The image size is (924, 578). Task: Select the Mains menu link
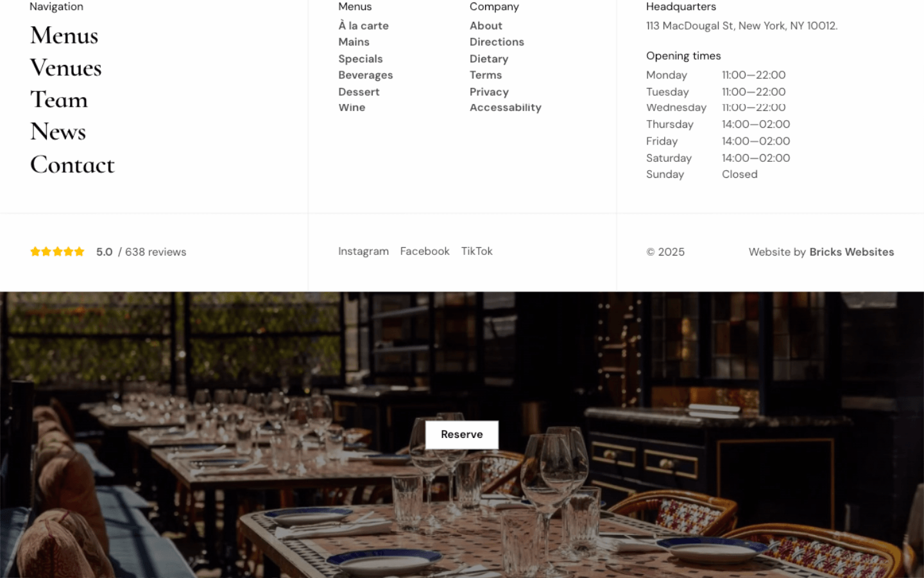[x=354, y=42]
